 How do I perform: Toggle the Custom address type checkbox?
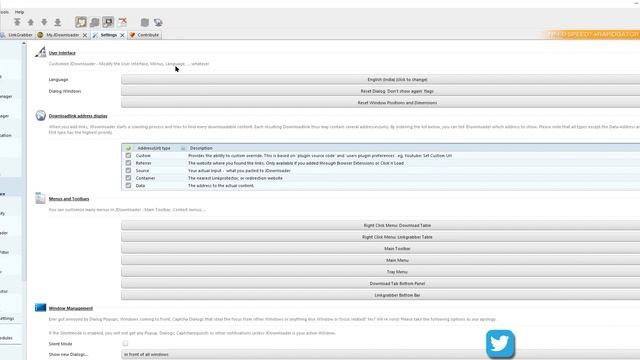128,156
